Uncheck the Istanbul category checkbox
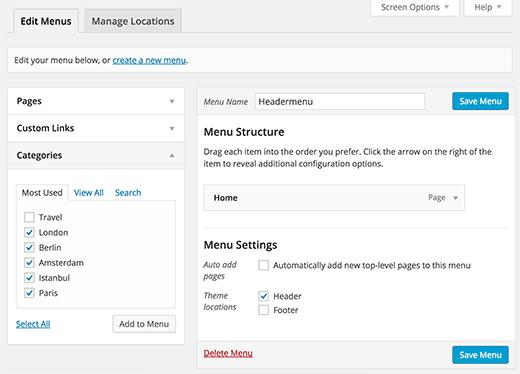 (29, 278)
